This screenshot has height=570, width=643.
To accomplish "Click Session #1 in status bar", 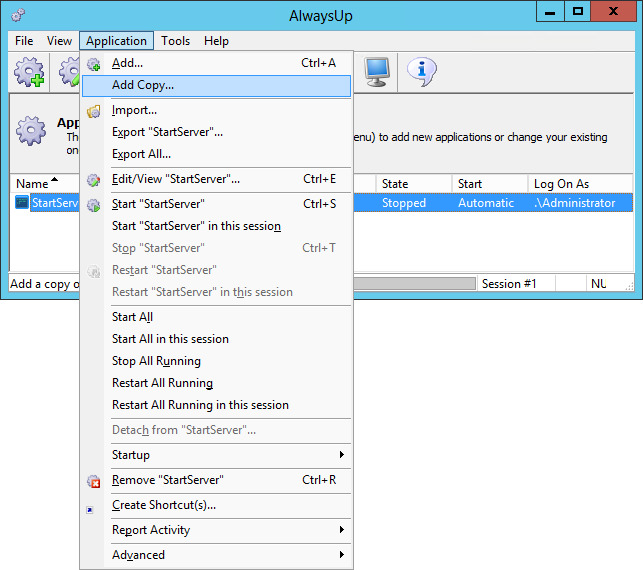I will pos(509,284).
